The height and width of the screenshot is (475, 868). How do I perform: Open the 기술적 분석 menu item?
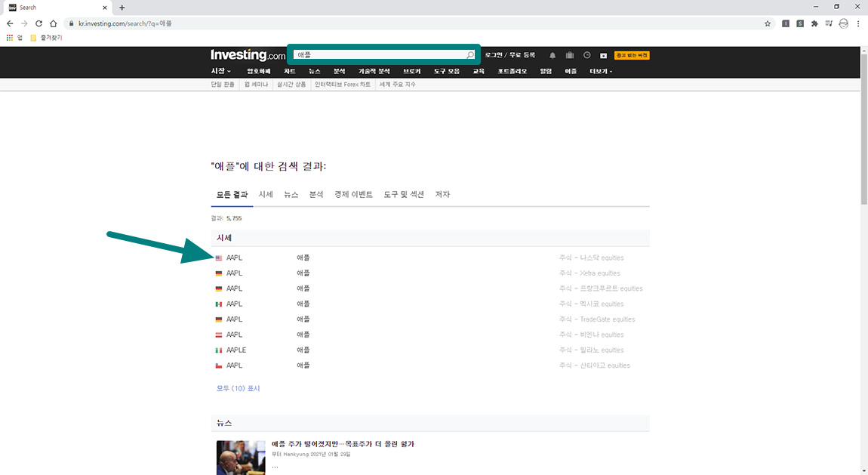pyautogui.click(x=374, y=72)
